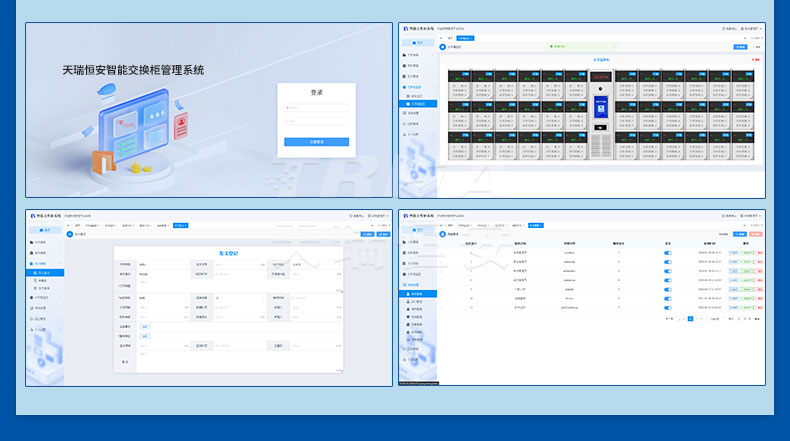This screenshot has width=790, height=441.
Task: Select the highlighted page number in the table pagination
Action: (689, 319)
